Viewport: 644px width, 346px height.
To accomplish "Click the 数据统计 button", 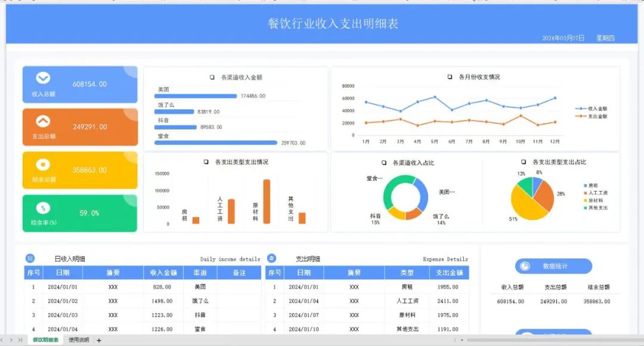I will click(553, 266).
